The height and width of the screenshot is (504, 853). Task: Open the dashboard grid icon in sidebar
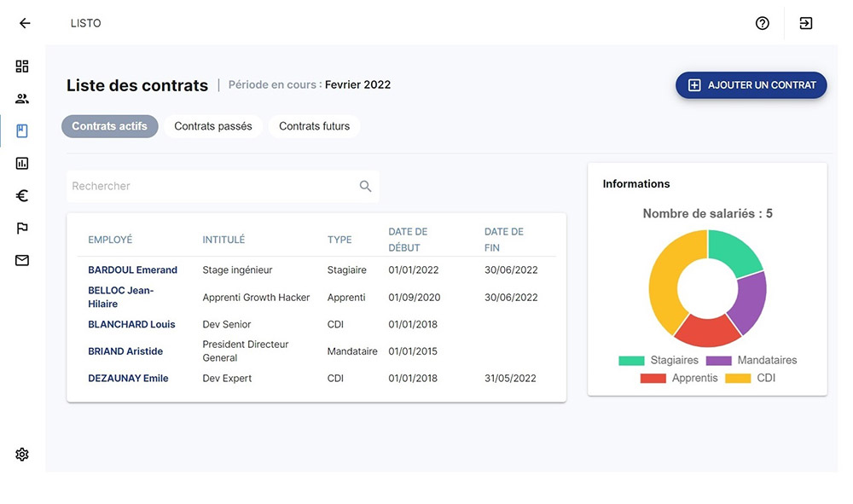(22, 67)
